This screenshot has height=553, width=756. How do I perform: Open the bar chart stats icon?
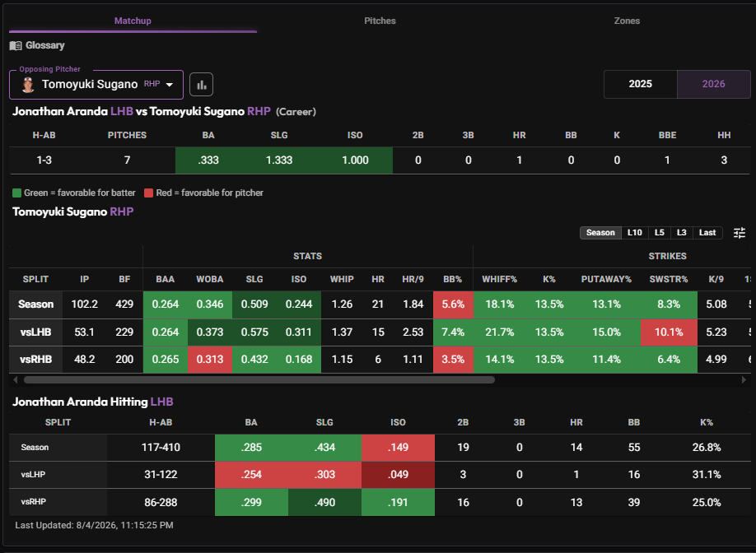tap(201, 85)
